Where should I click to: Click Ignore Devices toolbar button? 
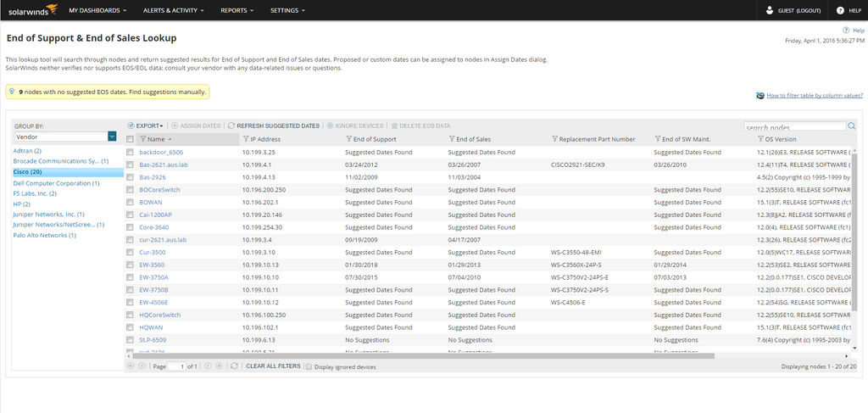coord(355,126)
